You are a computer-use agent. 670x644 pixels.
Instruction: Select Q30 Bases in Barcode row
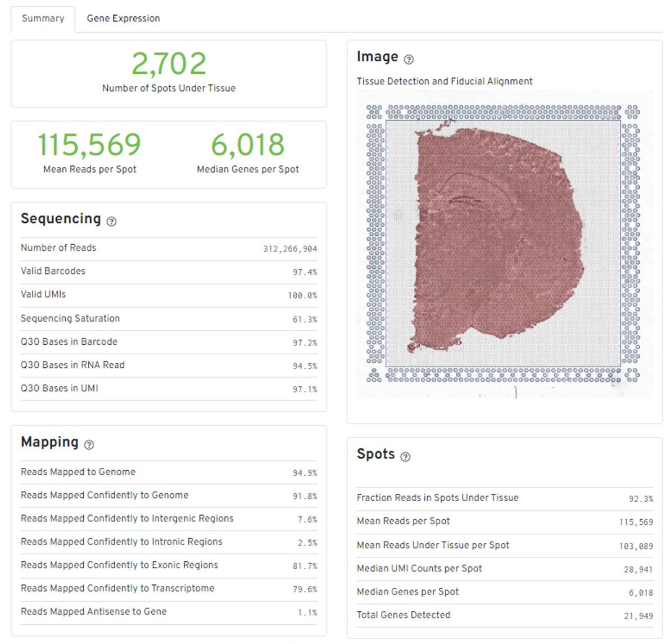169,342
